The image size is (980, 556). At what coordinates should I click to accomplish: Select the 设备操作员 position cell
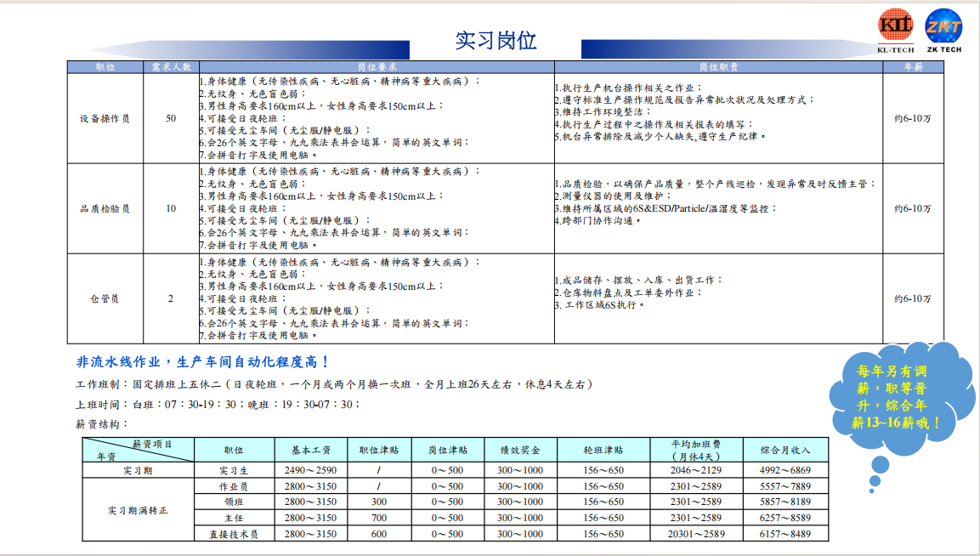pos(105,119)
